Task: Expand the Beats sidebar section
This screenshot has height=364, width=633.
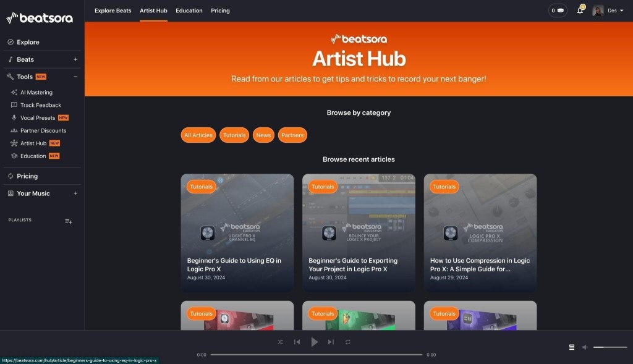Action: [x=75, y=59]
